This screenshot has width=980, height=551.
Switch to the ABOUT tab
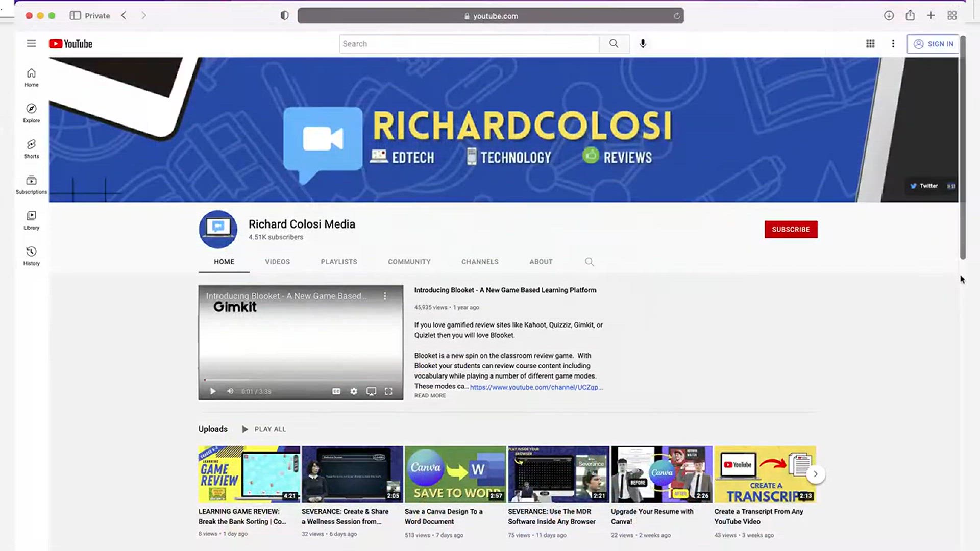coord(541,262)
